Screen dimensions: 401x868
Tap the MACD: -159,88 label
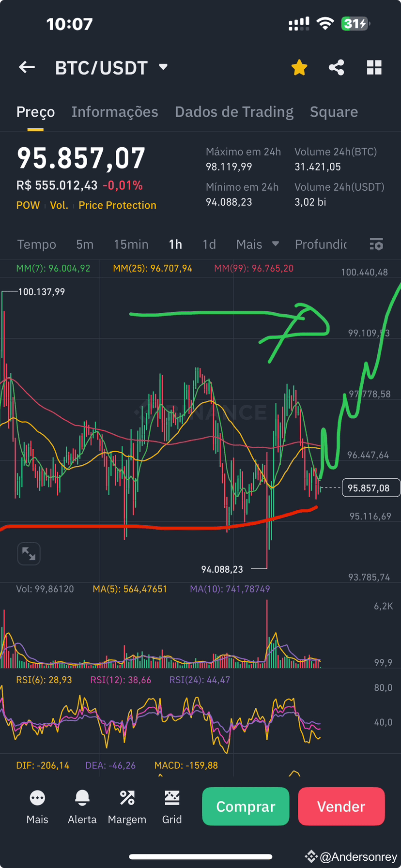tap(186, 765)
